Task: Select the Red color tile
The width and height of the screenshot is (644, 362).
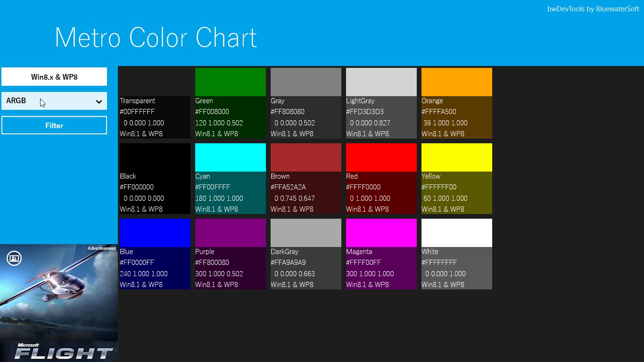Action: tap(381, 158)
